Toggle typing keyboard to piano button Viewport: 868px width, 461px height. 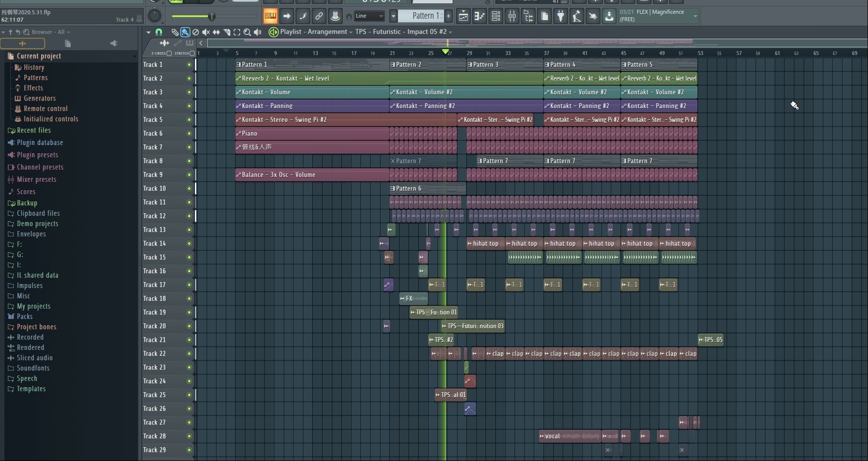[270, 16]
